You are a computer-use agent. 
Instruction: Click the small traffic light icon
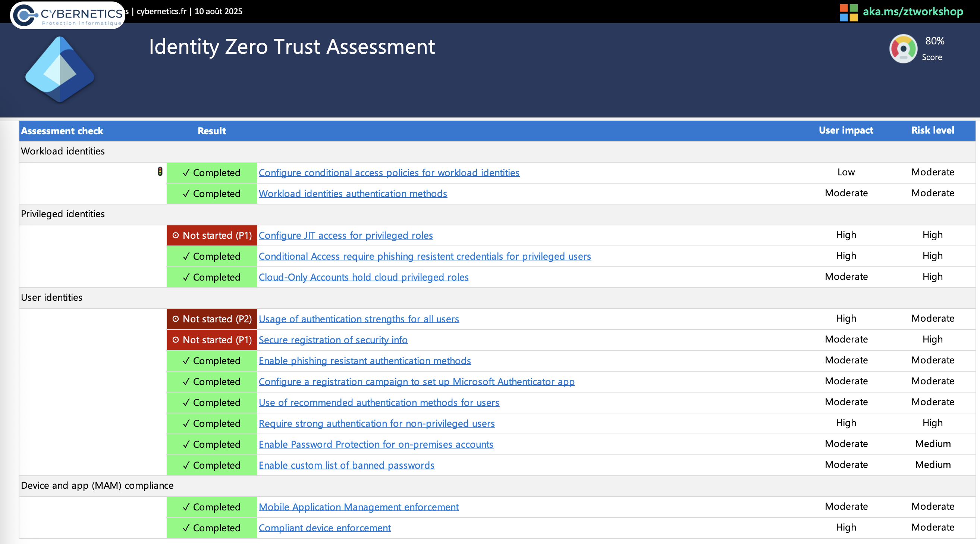(x=160, y=172)
